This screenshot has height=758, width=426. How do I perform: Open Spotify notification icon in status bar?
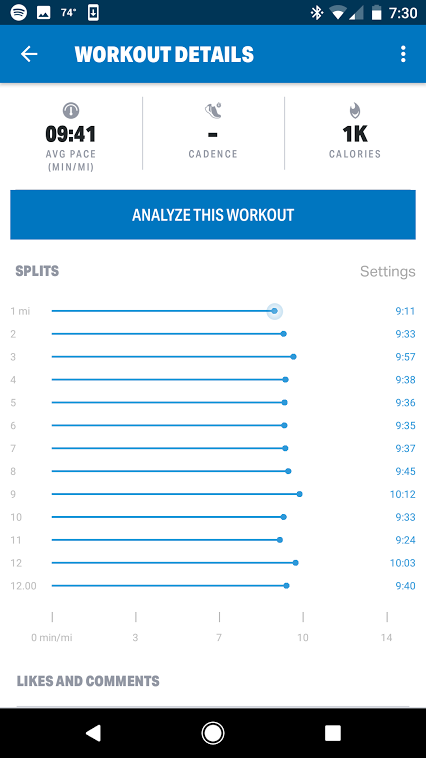pyautogui.click(x=18, y=13)
